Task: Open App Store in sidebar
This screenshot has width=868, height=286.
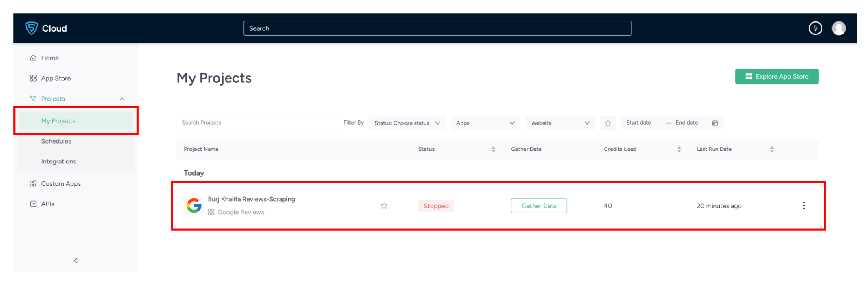Action: pyautogui.click(x=56, y=78)
